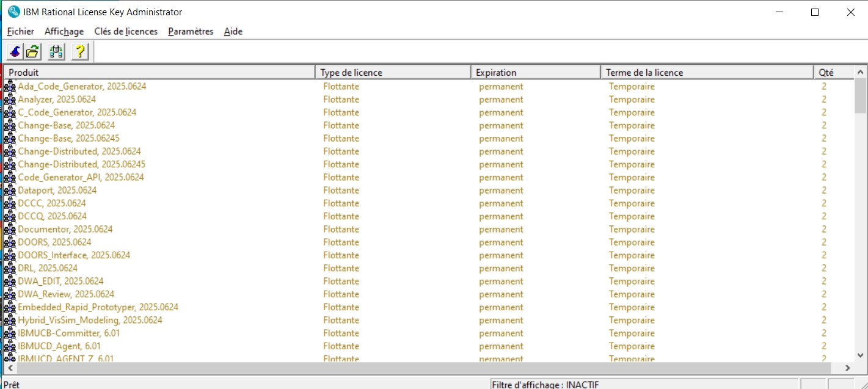Open the Aide menu

pyautogui.click(x=233, y=31)
